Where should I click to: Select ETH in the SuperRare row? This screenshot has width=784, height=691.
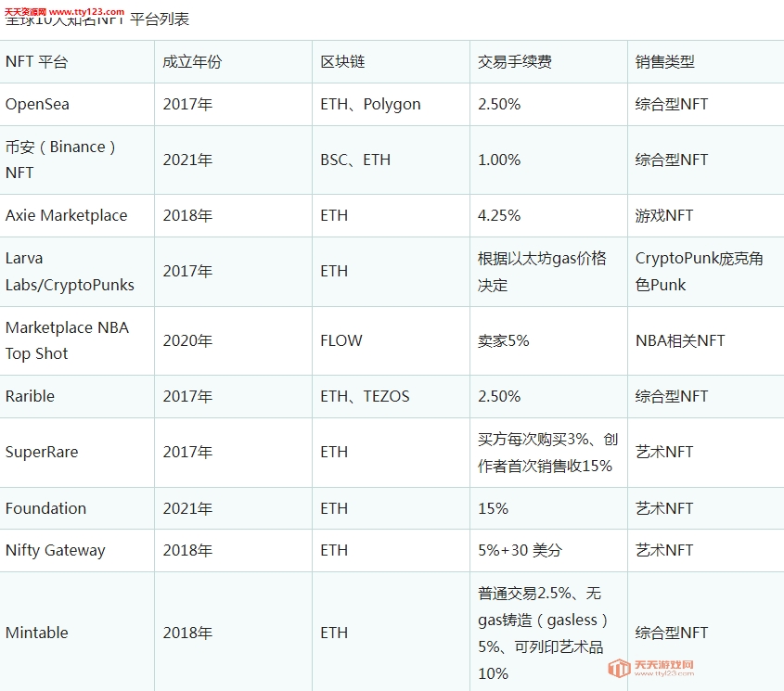point(334,452)
